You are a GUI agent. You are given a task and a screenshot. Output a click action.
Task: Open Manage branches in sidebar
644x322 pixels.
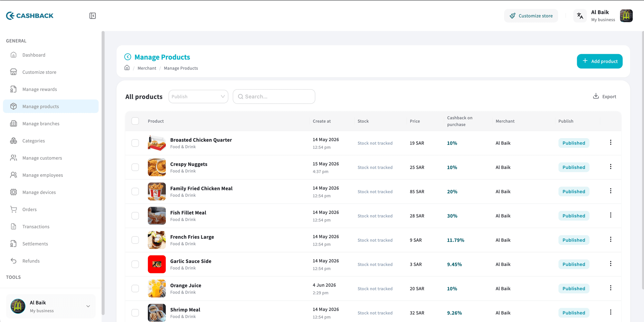click(x=51, y=124)
